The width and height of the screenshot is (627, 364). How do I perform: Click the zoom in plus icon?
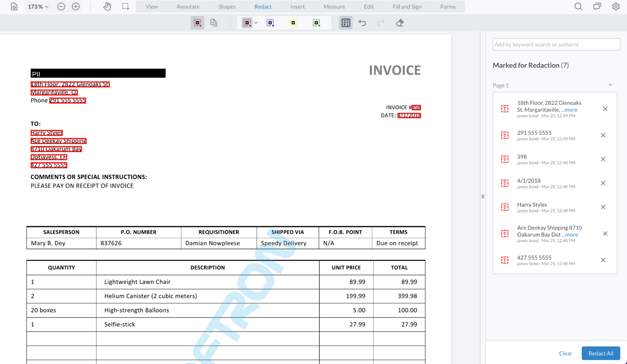pos(76,7)
